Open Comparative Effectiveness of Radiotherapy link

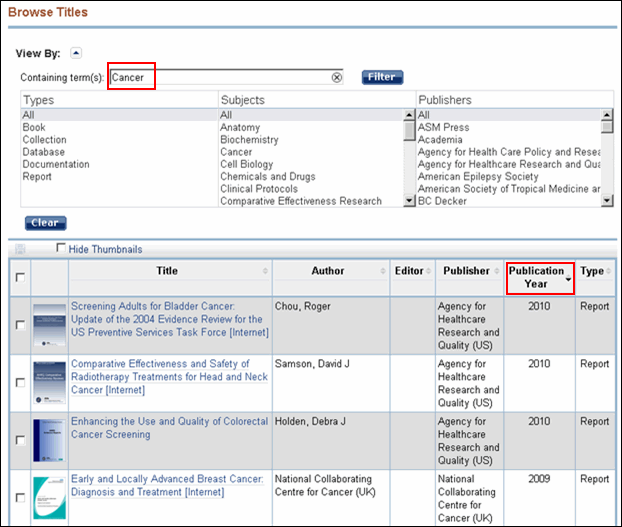click(x=169, y=377)
